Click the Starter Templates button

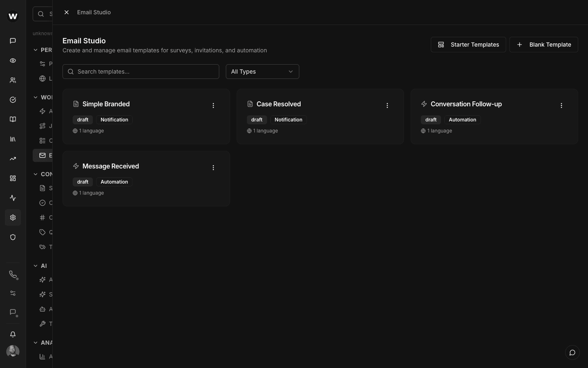coord(468,45)
